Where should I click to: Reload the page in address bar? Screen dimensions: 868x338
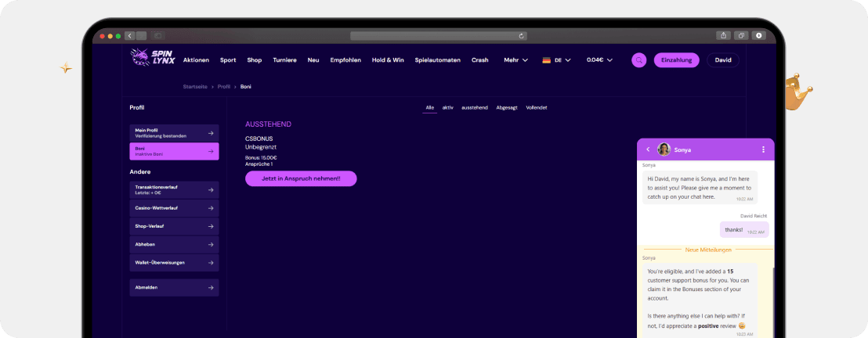pos(522,36)
